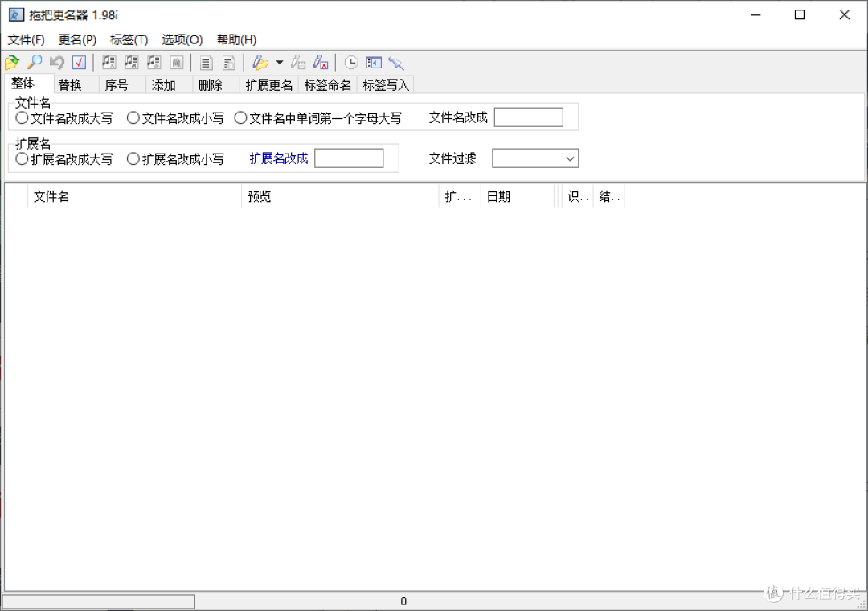The width and height of the screenshot is (868, 611).
Task: Click the open-folder icon with green arrow
Action: coord(12,62)
